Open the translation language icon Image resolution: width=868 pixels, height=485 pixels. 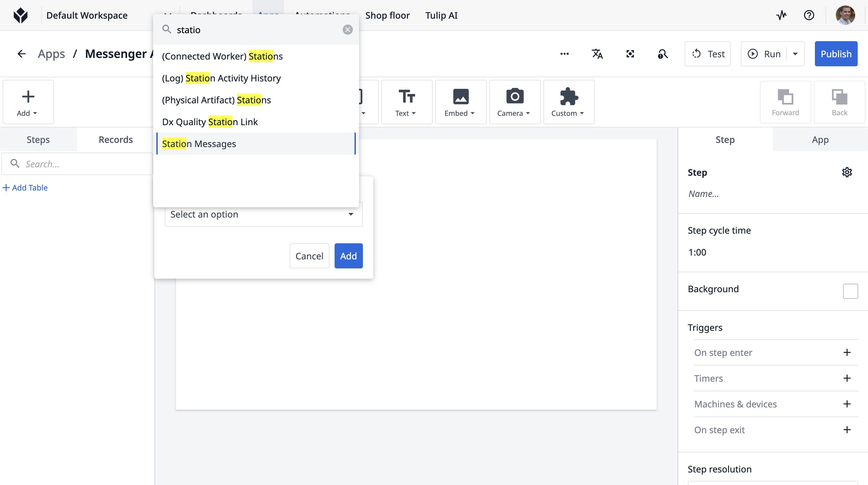click(x=597, y=54)
